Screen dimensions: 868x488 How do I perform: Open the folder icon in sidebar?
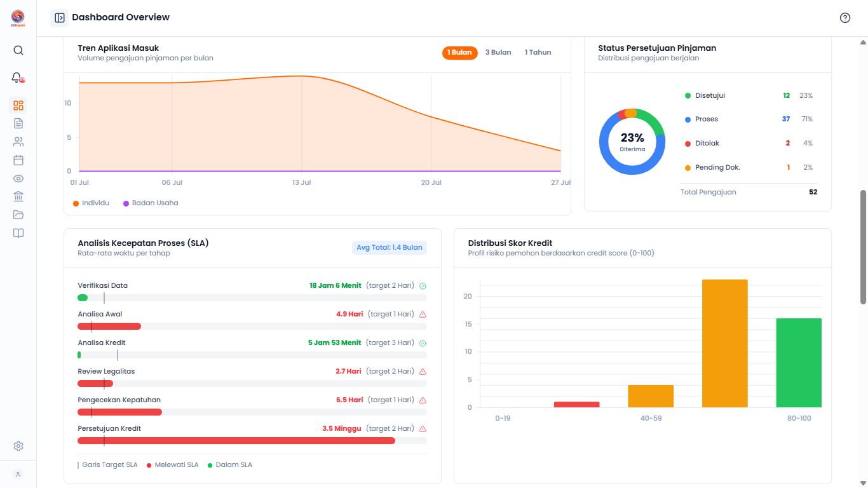point(18,215)
